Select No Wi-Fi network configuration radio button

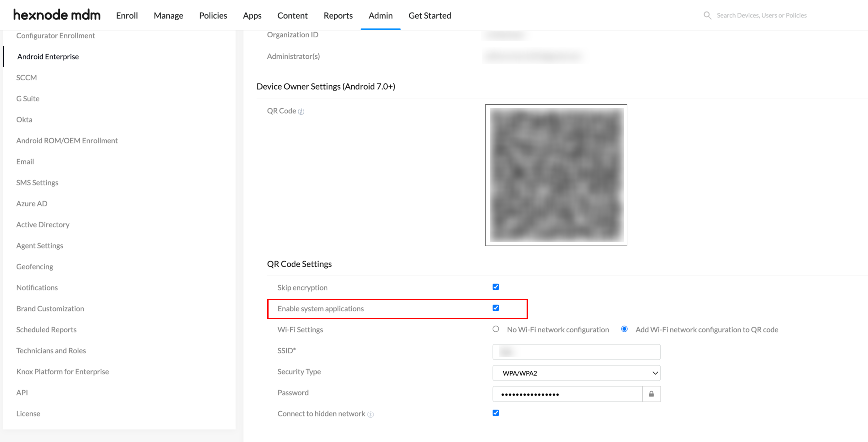pos(495,329)
